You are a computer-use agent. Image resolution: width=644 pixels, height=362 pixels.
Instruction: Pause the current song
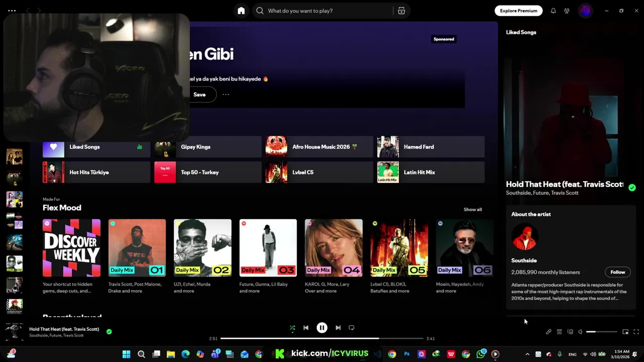pyautogui.click(x=322, y=328)
